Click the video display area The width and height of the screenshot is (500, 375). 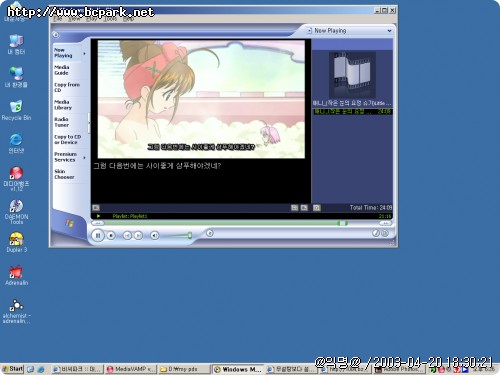201,99
